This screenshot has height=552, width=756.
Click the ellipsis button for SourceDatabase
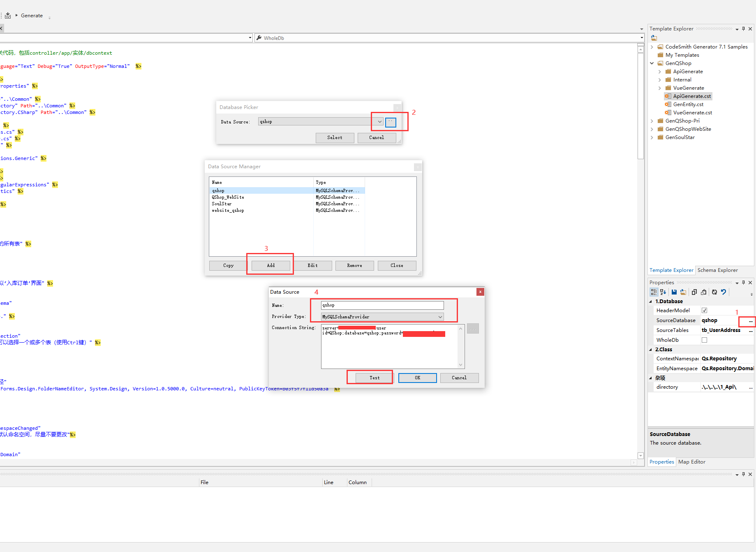coord(751,321)
